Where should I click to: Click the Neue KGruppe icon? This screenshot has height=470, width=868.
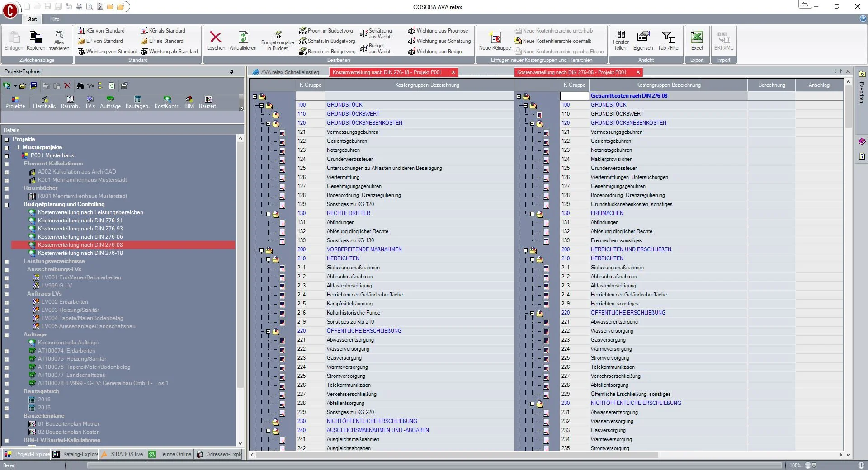tap(495, 38)
